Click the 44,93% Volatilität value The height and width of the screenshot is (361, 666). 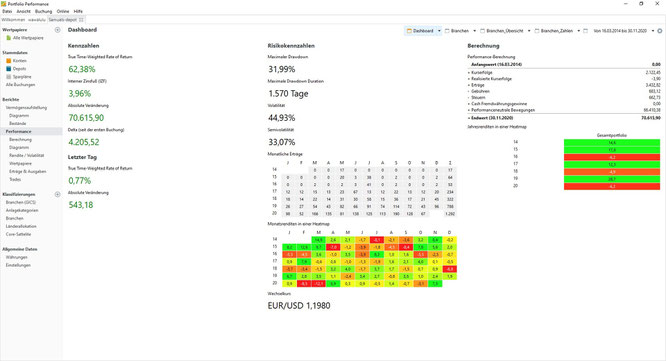[x=282, y=118]
